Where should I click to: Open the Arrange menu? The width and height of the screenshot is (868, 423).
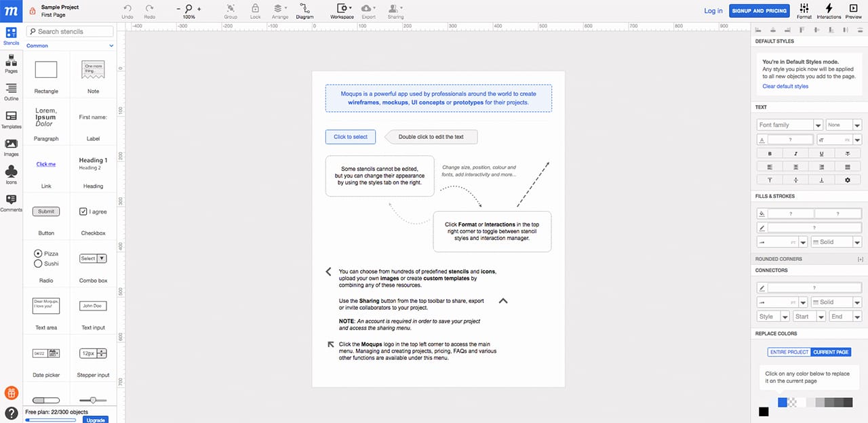coord(279,11)
